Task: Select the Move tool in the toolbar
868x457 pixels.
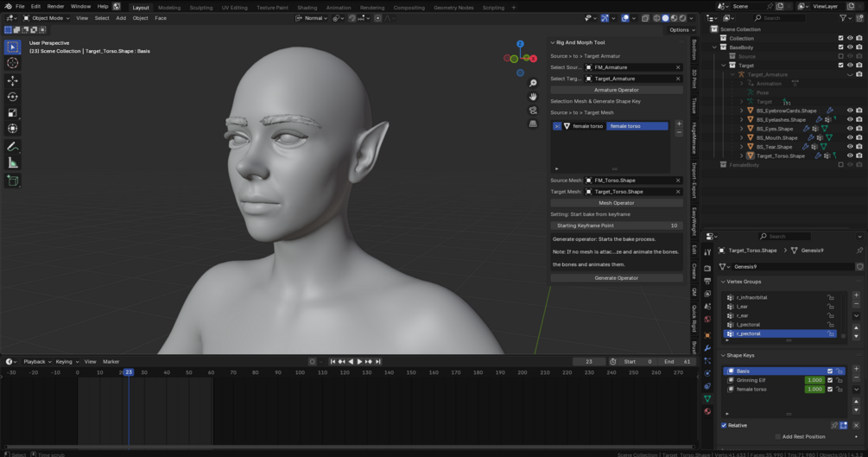Action: coord(13,80)
